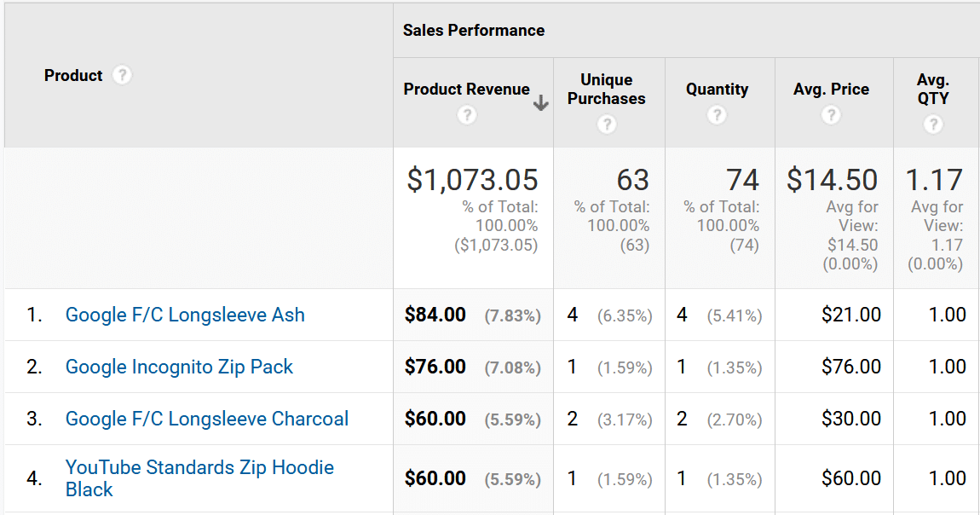The image size is (980, 515).
Task: Open help icon under Product Revenue header
Action: pos(466,115)
